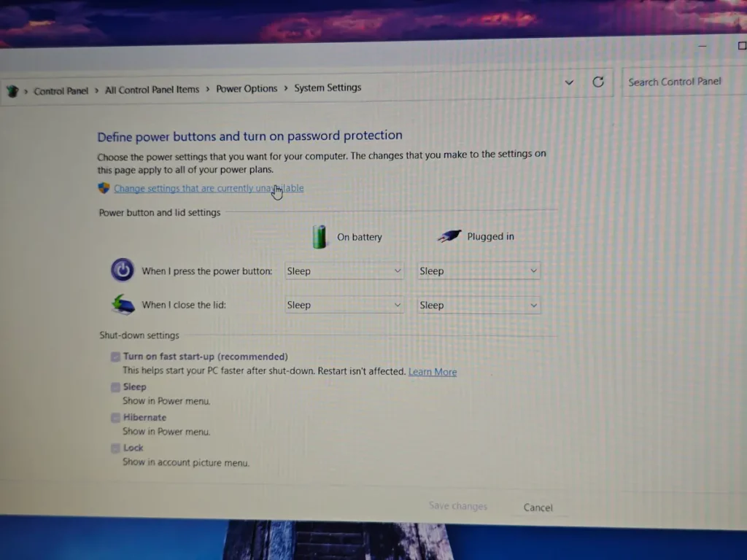Image resolution: width=747 pixels, height=560 pixels.
Task: Click the refresh icon in the address bar
Action: coord(598,82)
